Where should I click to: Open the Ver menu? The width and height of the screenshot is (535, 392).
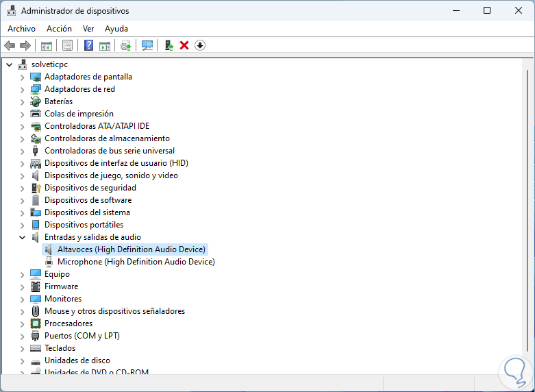(x=88, y=29)
